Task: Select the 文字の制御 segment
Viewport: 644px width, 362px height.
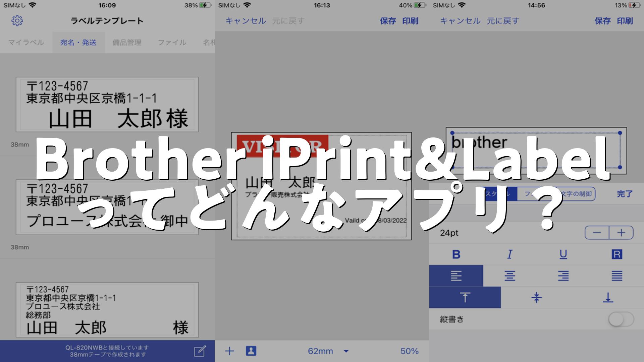Action: [x=576, y=194]
